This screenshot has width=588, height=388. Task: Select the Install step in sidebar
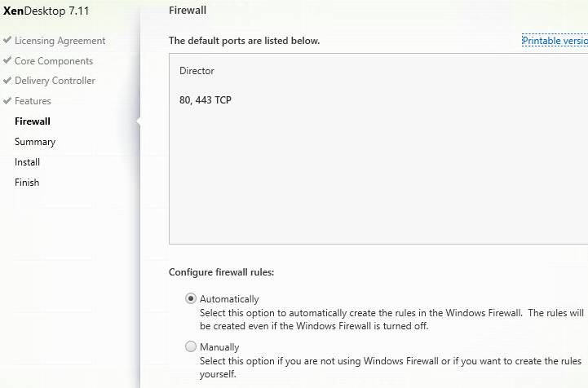click(27, 162)
